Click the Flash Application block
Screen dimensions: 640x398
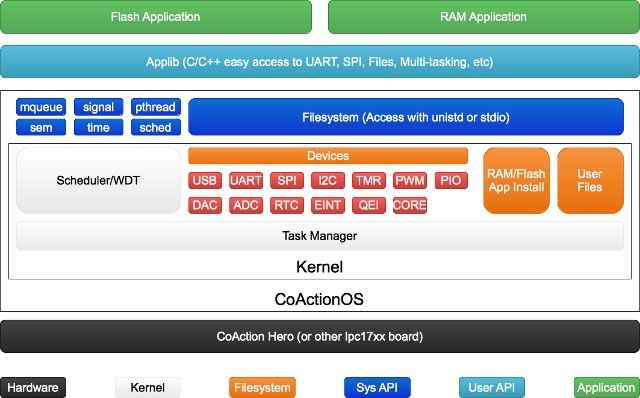[x=156, y=17]
